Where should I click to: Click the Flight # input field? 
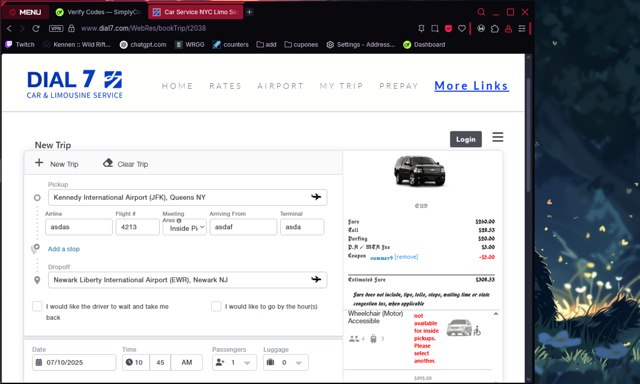coord(138,227)
